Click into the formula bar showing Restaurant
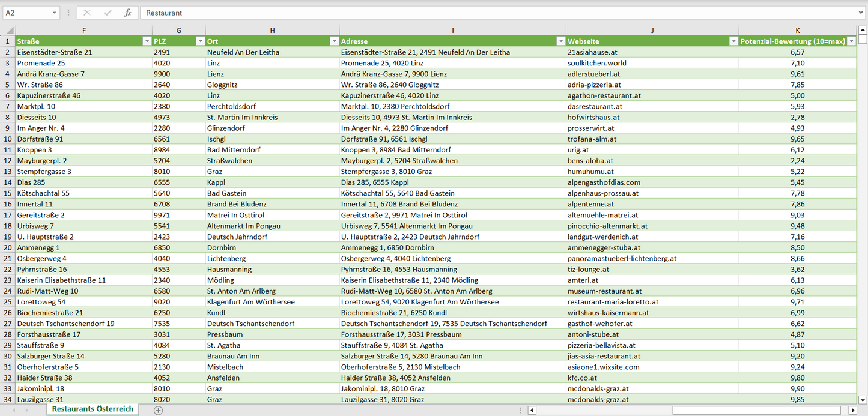Image resolution: width=868 pixels, height=416 pixels. click(x=481, y=13)
